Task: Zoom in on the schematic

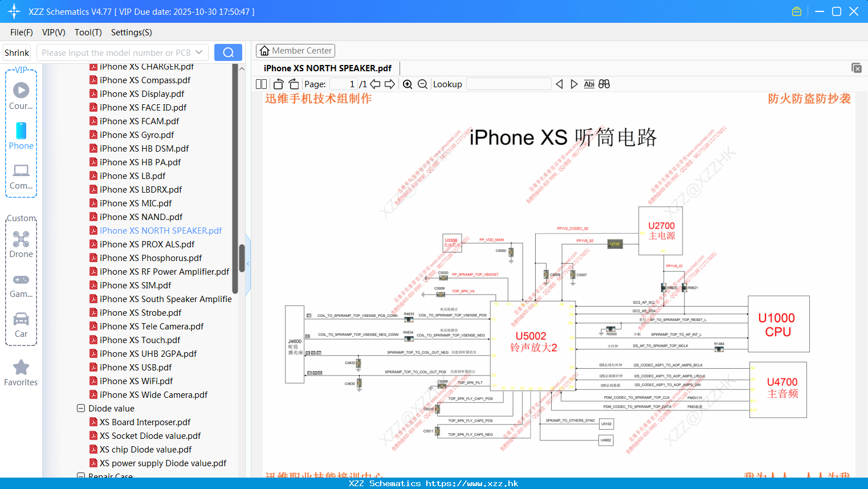Action: click(x=407, y=84)
